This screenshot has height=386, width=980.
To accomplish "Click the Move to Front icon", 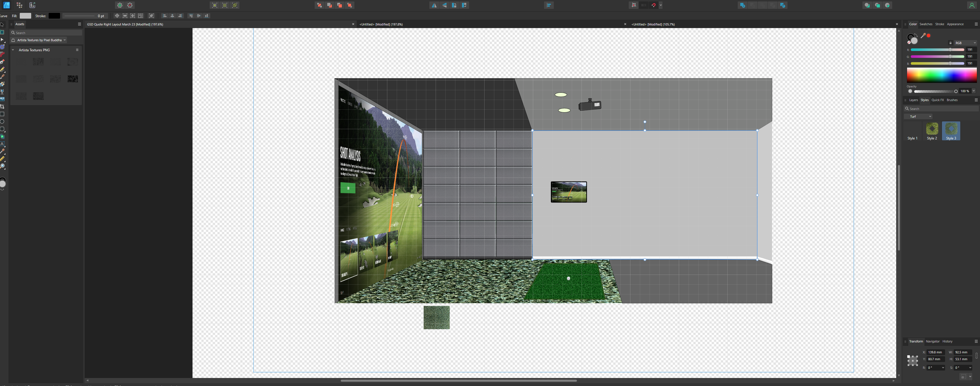I will tap(350, 5).
